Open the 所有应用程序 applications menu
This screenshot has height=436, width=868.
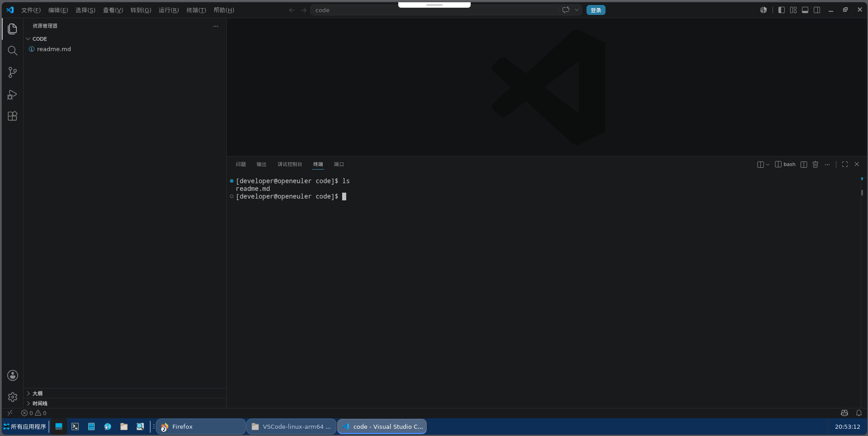click(25, 427)
